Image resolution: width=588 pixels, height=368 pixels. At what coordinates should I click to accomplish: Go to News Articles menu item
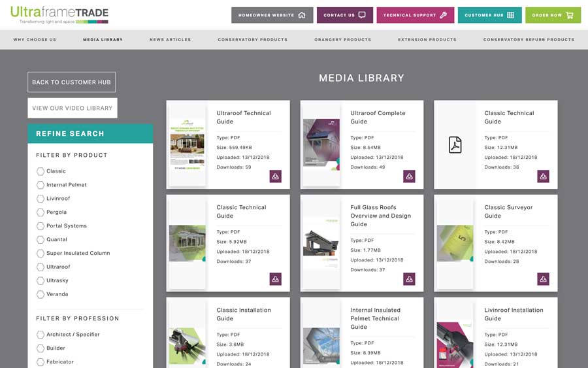pos(170,40)
